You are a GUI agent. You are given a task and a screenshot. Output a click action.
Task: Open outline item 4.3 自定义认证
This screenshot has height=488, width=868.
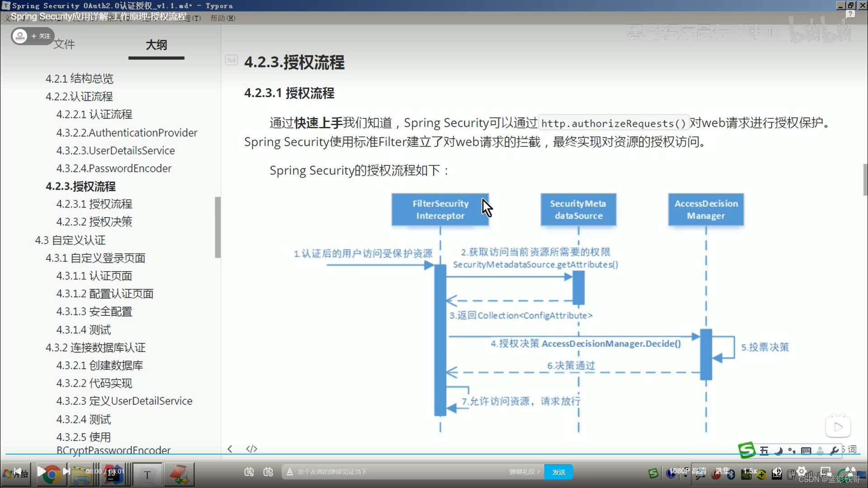click(70, 240)
